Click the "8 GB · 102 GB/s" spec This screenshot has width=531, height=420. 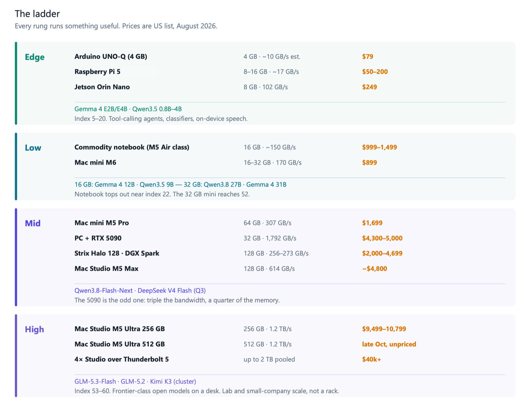[265, 87]
